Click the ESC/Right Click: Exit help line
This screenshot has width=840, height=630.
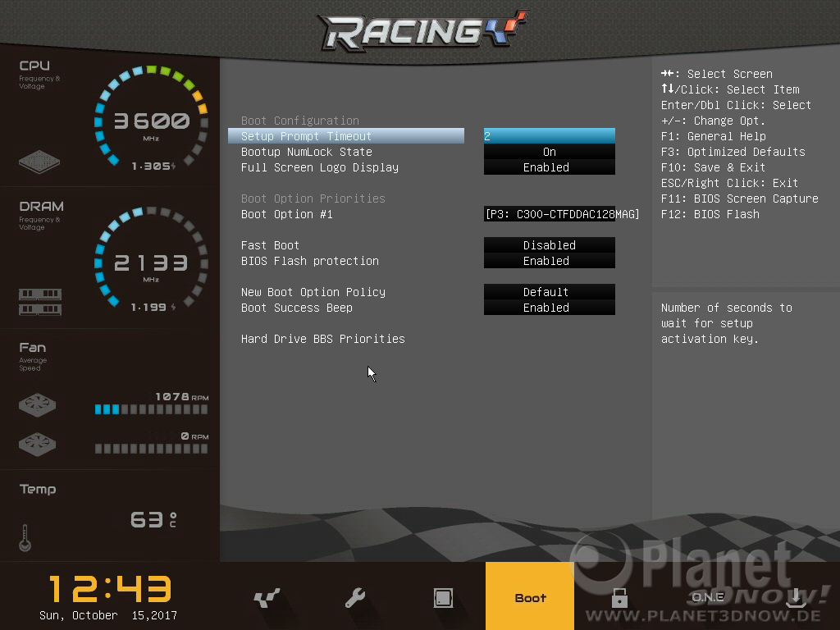(x=729, y=183)
